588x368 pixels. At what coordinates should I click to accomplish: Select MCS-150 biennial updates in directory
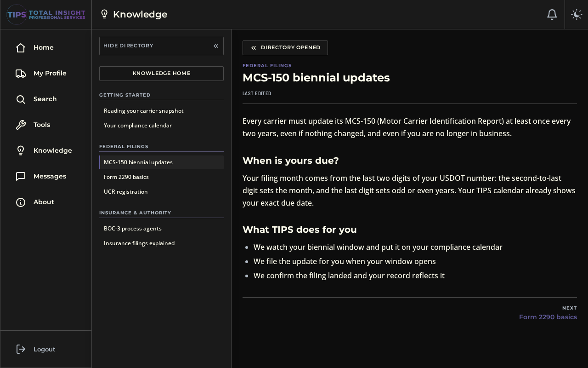coord(161,162)
